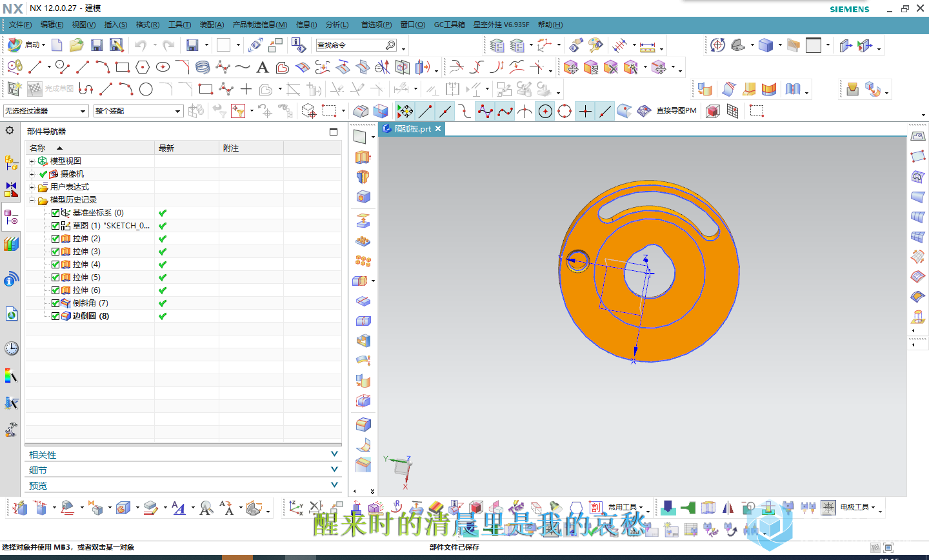The height and width of the screenshot is (560, 929).
Task: Uncheck the 拉伸 (4) feature checkbox
Action: [x=55, y=265]
